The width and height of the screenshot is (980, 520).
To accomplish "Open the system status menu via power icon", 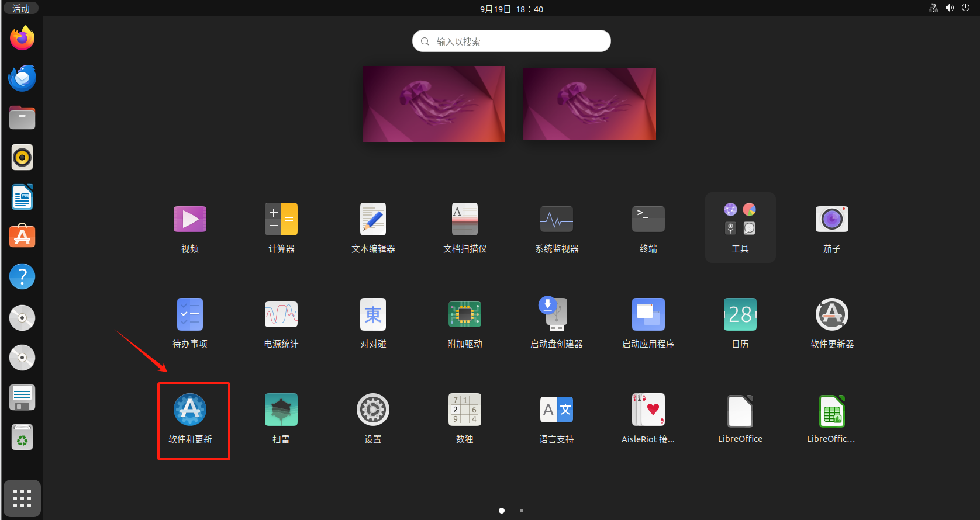I will (x=965, y=8).
